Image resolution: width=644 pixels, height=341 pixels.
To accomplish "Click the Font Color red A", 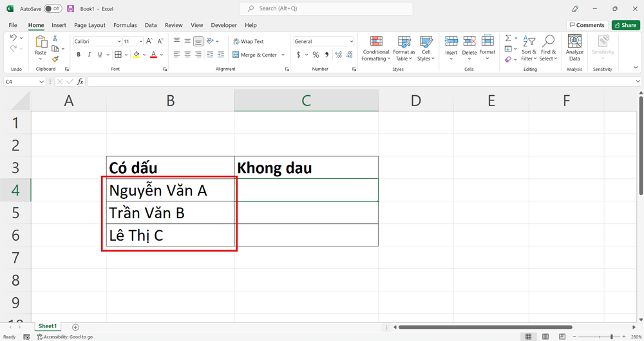I will (x=154, y=55).
